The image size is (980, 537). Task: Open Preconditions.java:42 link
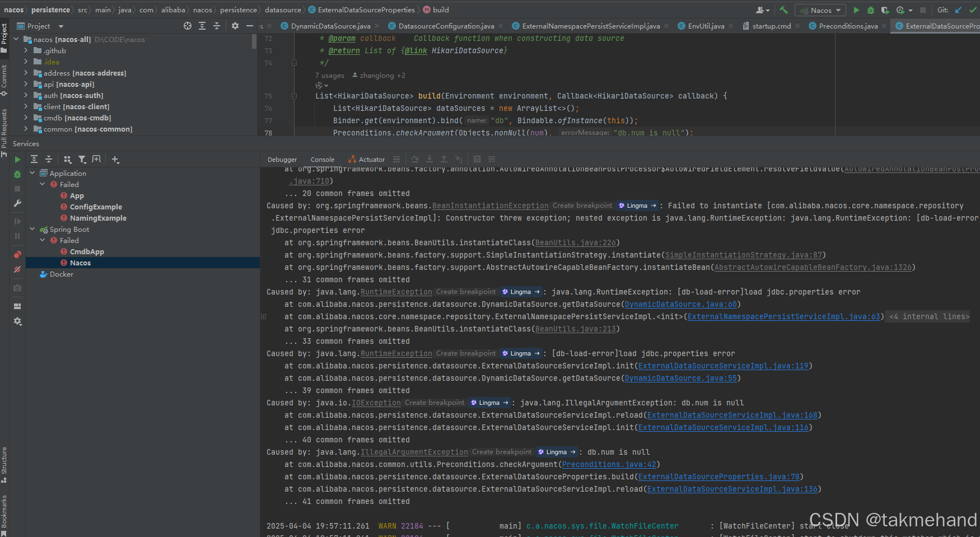tap(609, 465)
